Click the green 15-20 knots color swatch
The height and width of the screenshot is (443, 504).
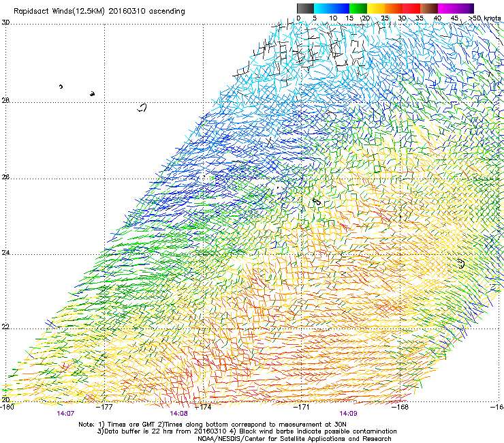358,8
